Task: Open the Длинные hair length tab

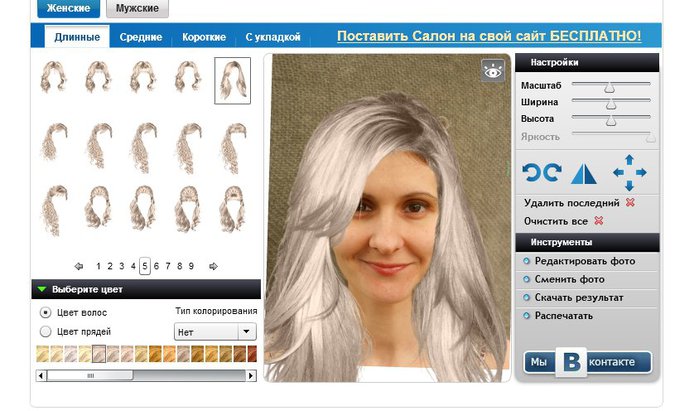Action: point(77,37)
